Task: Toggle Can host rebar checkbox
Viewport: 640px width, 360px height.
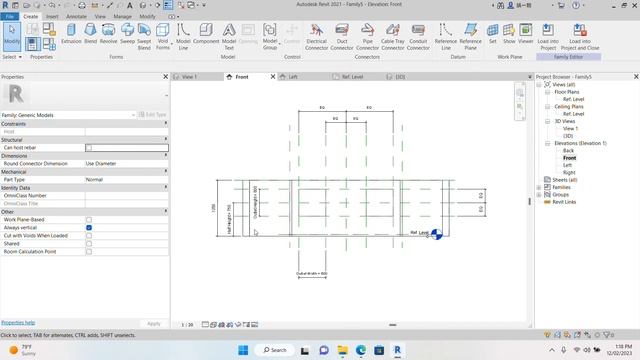Action: (89, 148)
